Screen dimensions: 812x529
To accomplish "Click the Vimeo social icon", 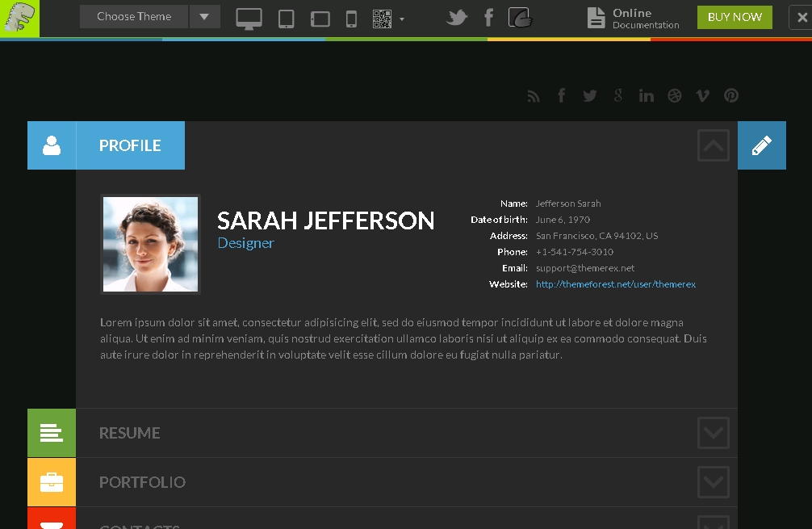I will [702, 95].
